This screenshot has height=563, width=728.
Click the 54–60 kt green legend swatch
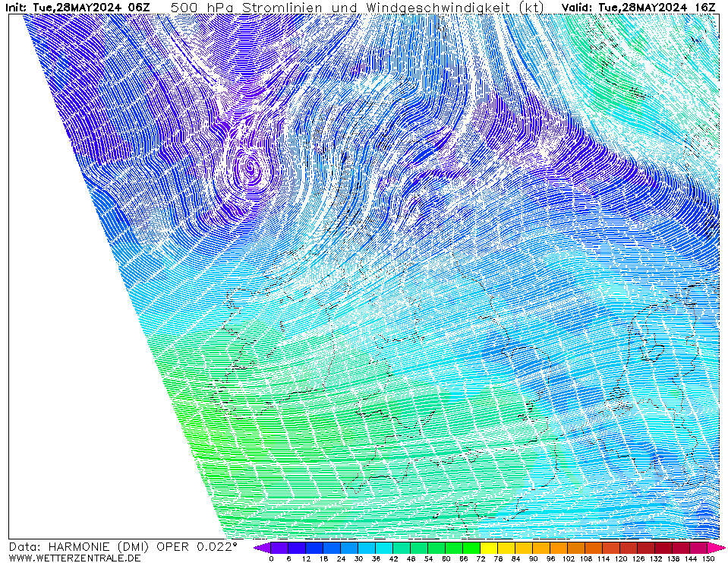coord(436,548)
